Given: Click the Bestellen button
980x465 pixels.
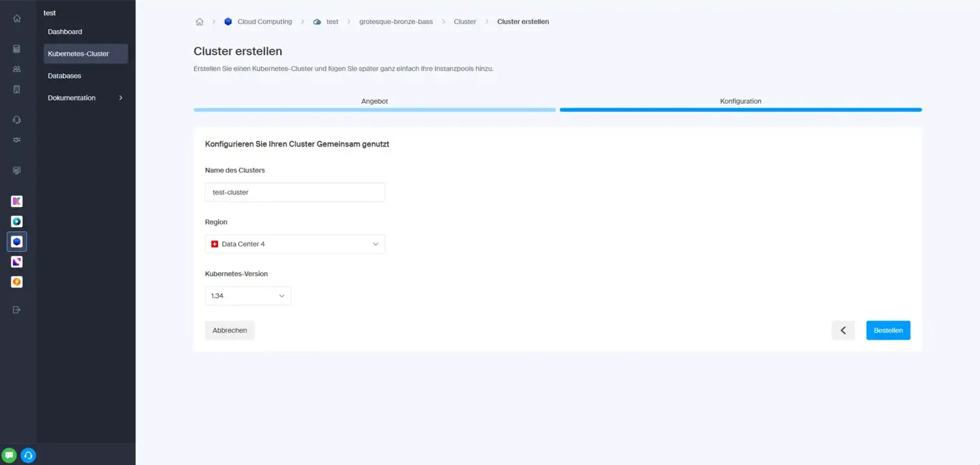Looking at the screenshot, I should (x=887, y=330).
